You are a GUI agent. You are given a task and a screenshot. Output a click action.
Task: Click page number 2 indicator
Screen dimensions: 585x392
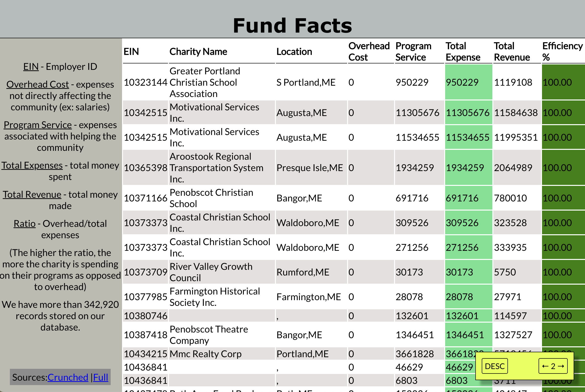553,366
